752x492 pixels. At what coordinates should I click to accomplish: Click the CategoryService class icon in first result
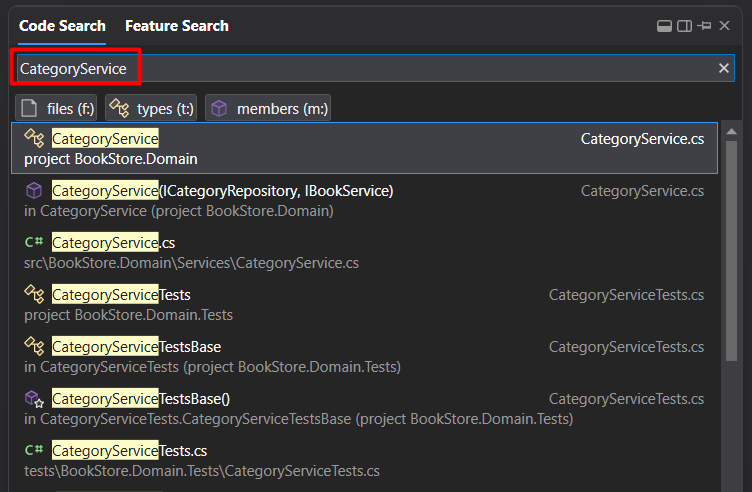34,138
